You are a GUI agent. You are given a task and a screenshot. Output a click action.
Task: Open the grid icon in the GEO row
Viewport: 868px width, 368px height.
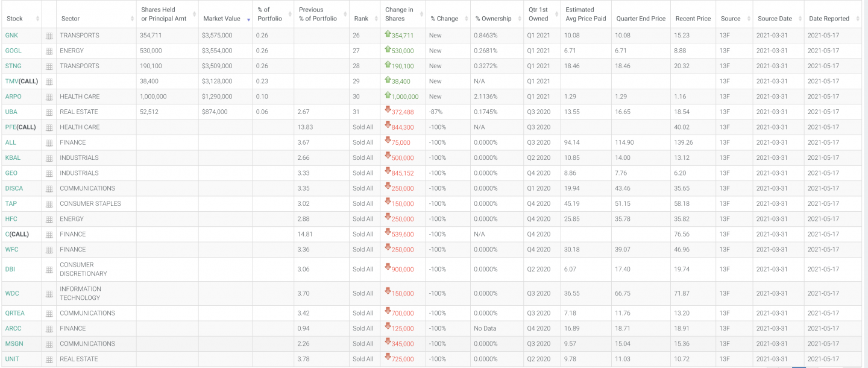[x=49, y=174]
